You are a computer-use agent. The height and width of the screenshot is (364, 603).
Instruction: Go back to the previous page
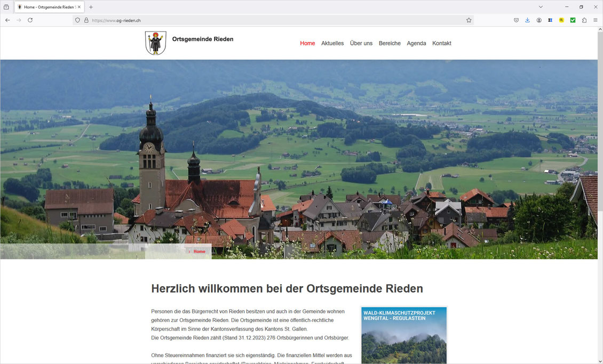pos(7,20)
